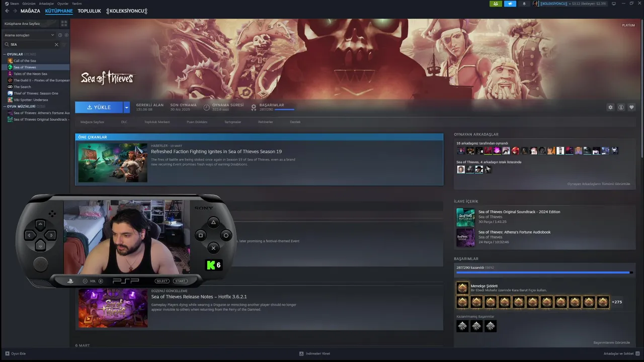This screenshot has height=362, width=644.
Task: Open the DLC link
Action: point(124,122)
